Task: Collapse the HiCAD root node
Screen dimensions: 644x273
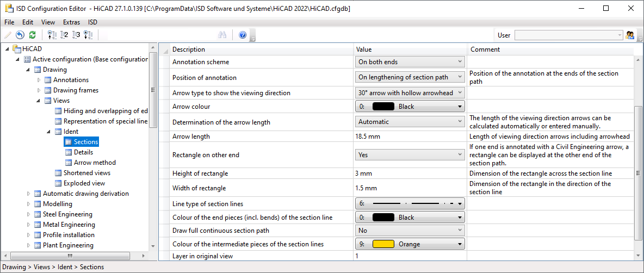Action: [8, 49]
